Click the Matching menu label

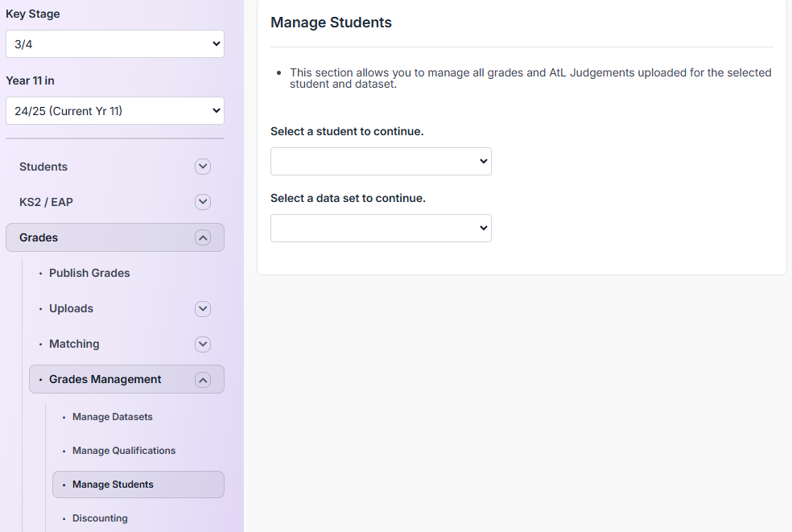pos(74,344)
